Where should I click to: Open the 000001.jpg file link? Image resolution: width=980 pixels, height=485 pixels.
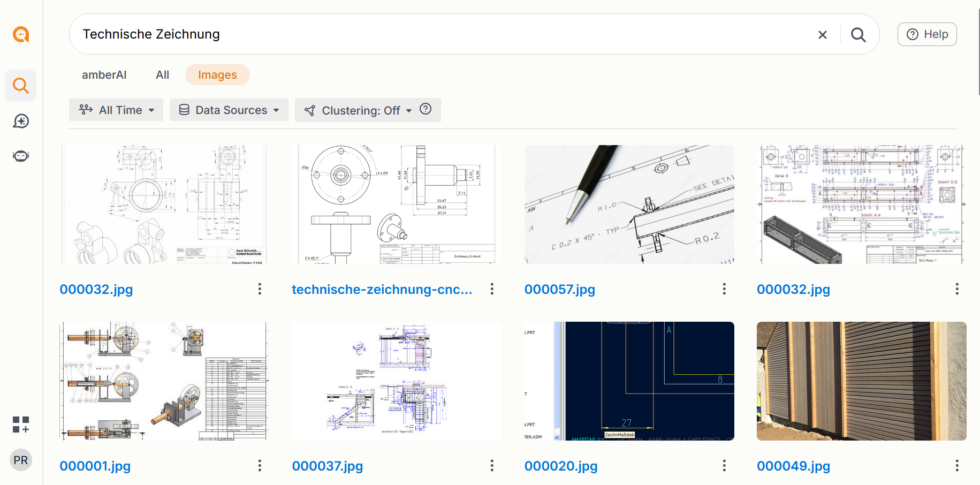tap(95, 466)
